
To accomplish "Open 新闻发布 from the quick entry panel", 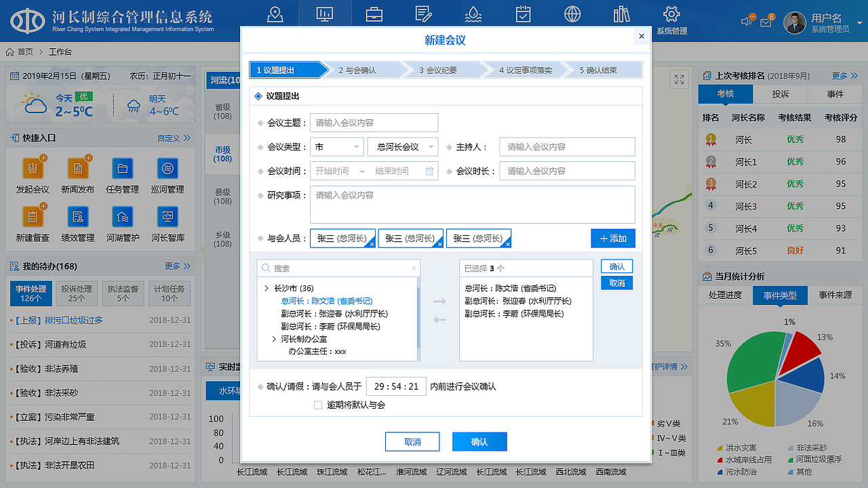I will click(77, 169).
